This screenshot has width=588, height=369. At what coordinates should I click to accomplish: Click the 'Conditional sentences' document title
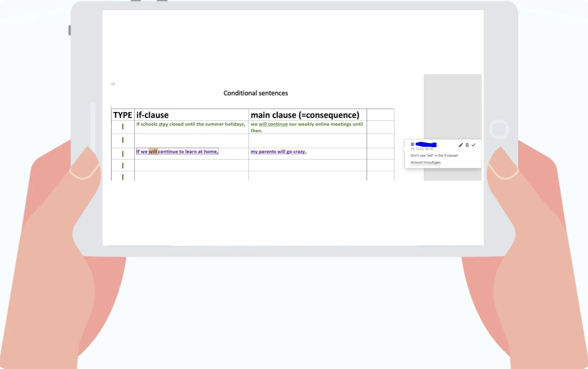click(256, 93)
